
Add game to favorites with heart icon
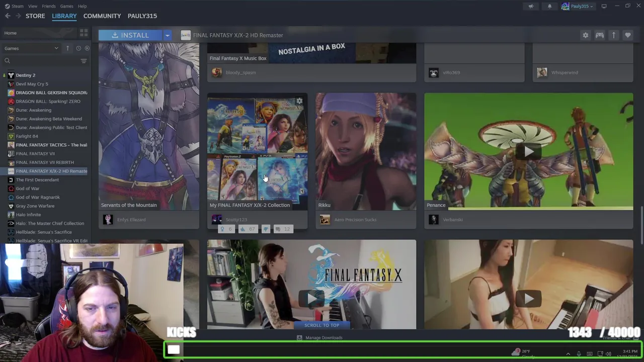coord(628,35)
